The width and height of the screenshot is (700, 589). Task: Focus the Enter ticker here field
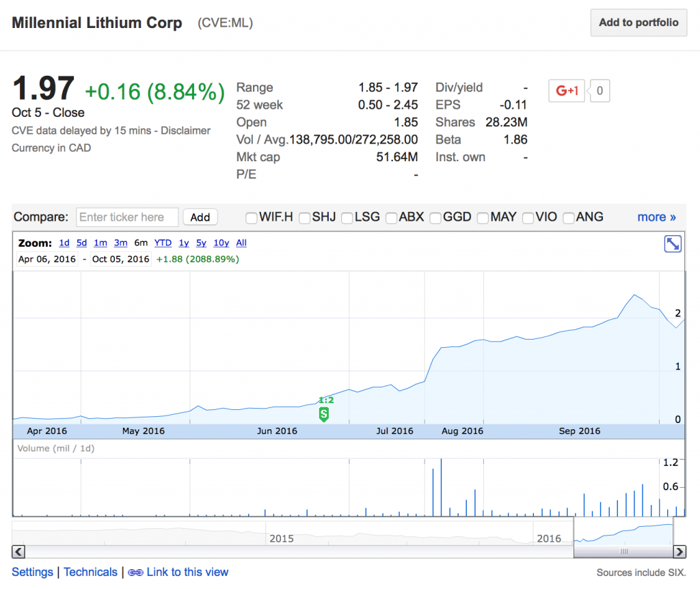point(127,217)
